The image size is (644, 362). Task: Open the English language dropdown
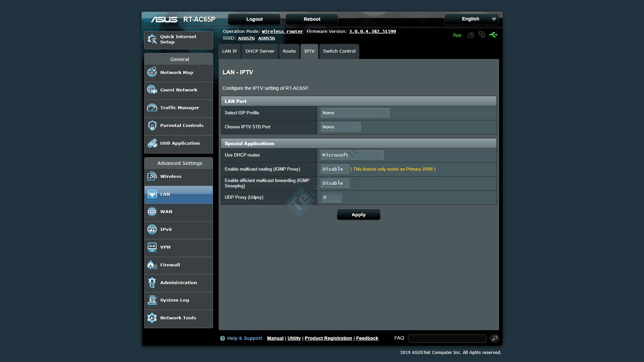[472, 19]
